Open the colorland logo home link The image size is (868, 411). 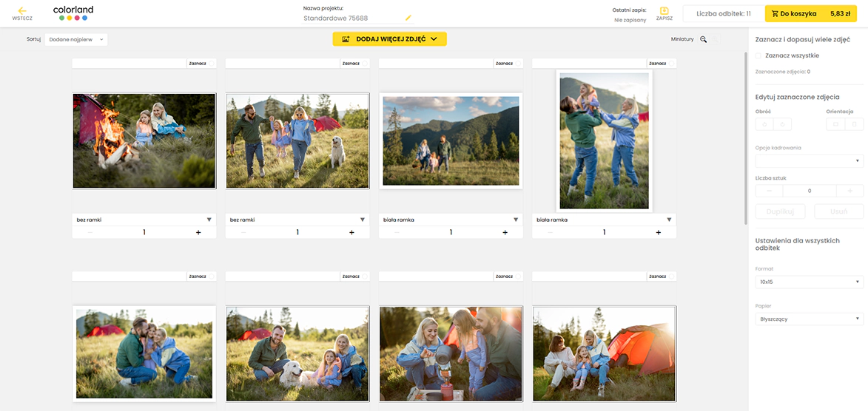coord(73,14)
